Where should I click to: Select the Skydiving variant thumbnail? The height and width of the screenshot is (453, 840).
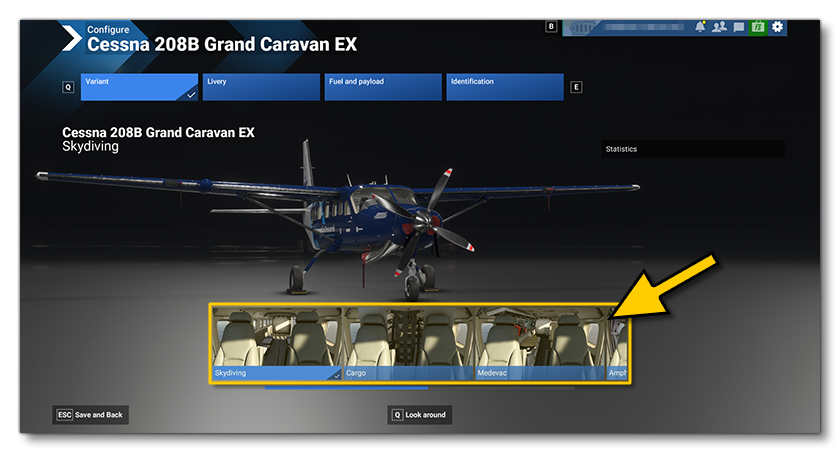(x=277, y=343)
